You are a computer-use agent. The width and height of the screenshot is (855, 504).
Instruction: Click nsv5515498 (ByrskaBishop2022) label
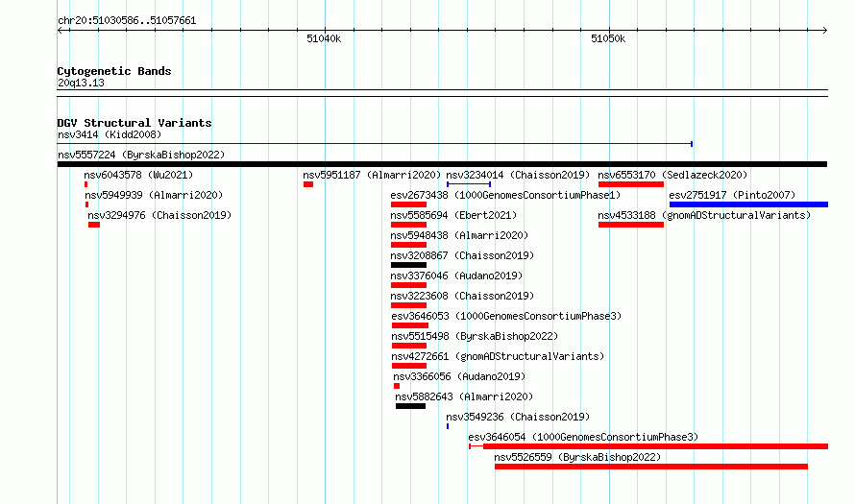click(475, 336)
